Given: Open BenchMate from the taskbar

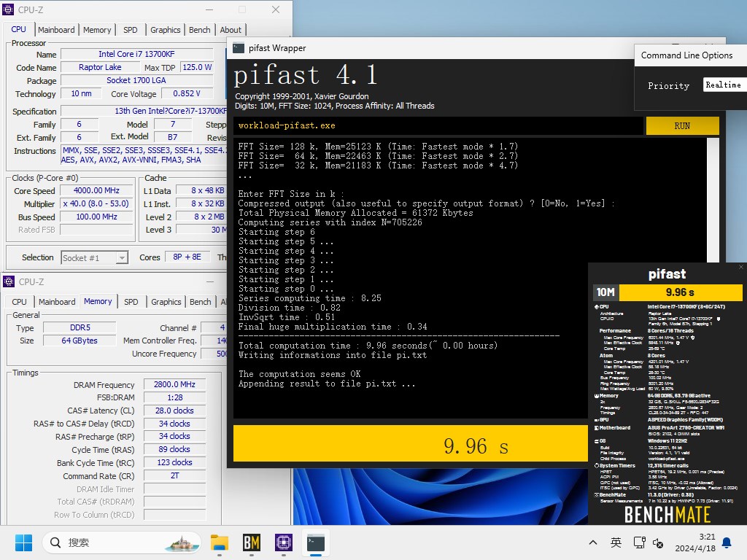Looking at the screenshot, I should tap(252, 542).
